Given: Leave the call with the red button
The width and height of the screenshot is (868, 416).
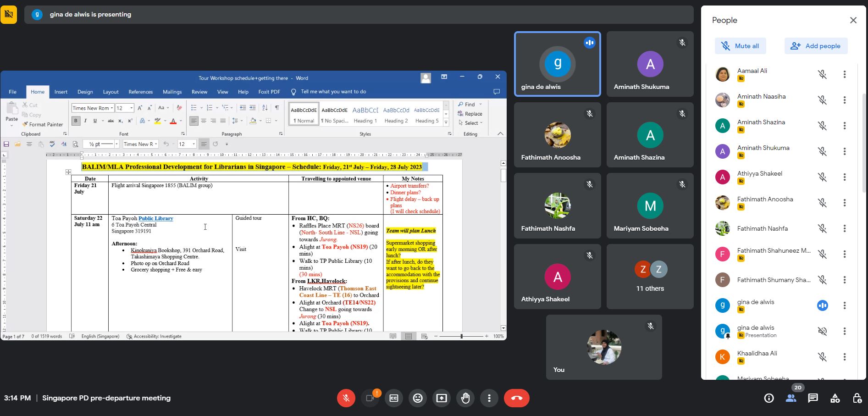Looking at the screenshot, I should pos(516,398).
